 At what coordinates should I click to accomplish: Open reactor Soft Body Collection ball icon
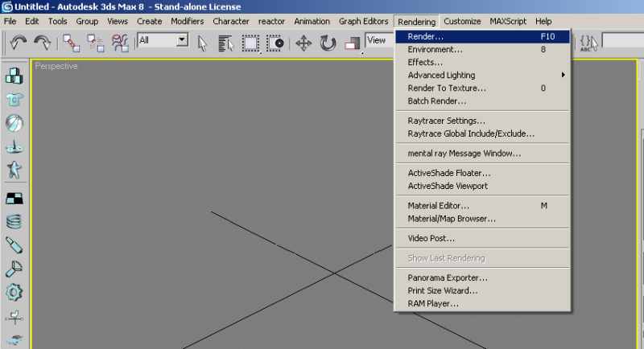pyautogui.click(x=14, y=123)
